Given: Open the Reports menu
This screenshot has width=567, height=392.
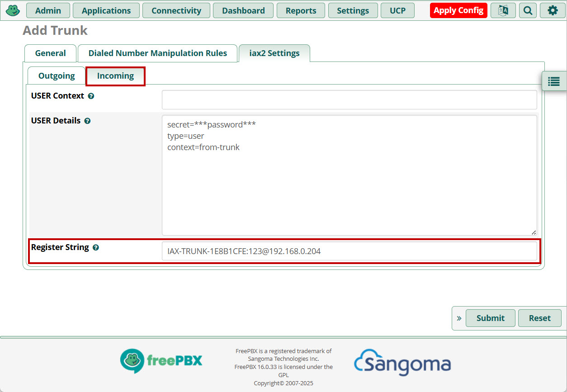Looking at the screenshot, I should tap(301, 10).
